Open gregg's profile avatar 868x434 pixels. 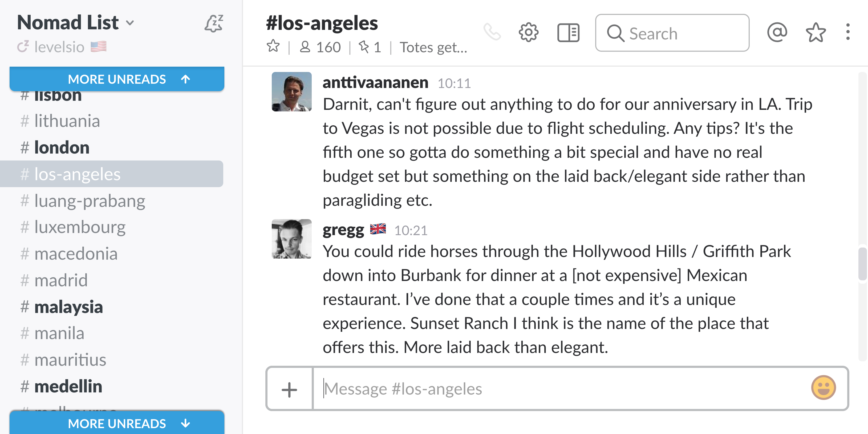pyautogui.click(x=291, y=239)
